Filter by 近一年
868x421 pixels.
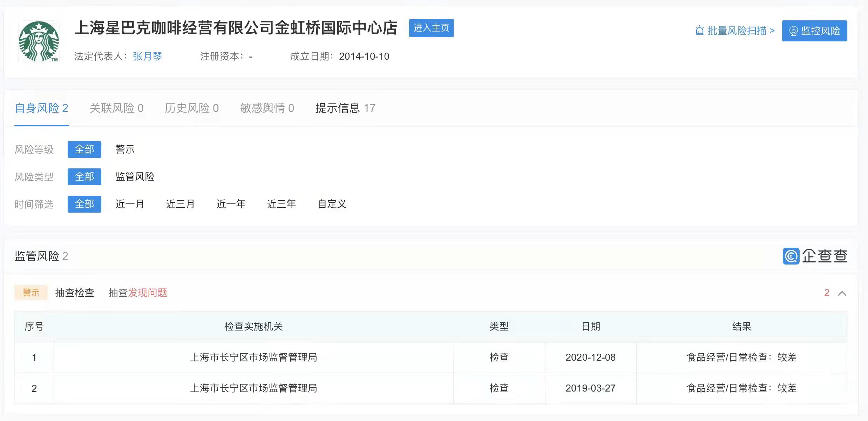coord(231,204)
